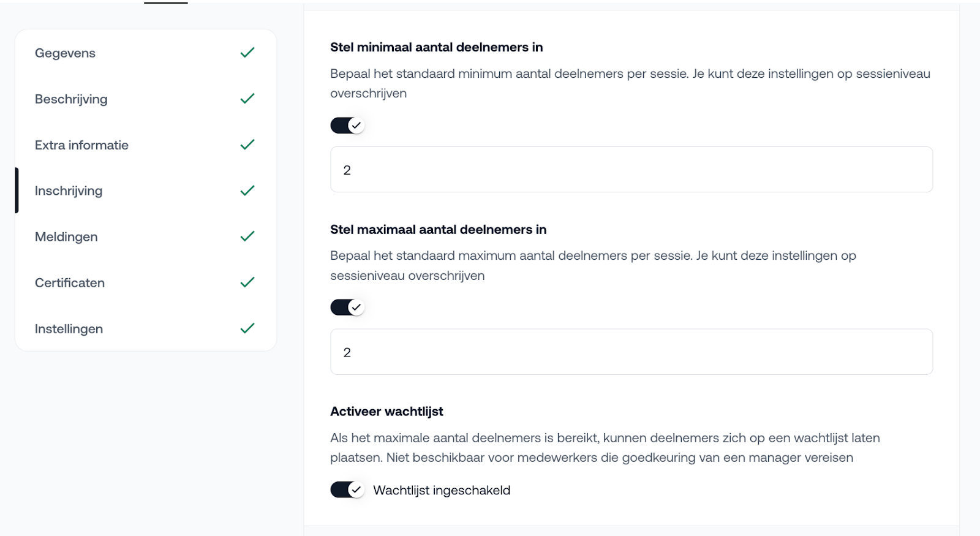
Task: Click the green checkmark next to Gegevens
Action: point(247,53)
